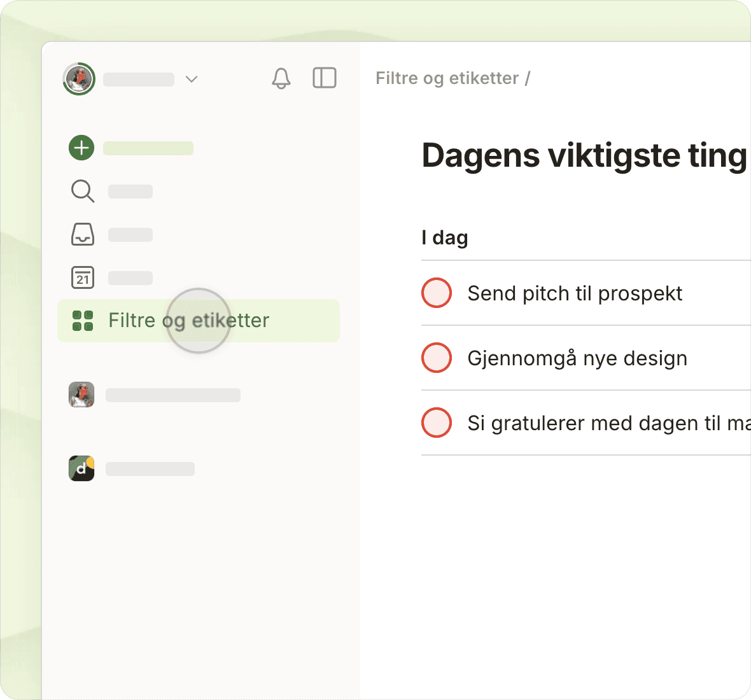Click the 'I dag' section header
This screenshot has height=700, width=751.
(x=445, y=238)
